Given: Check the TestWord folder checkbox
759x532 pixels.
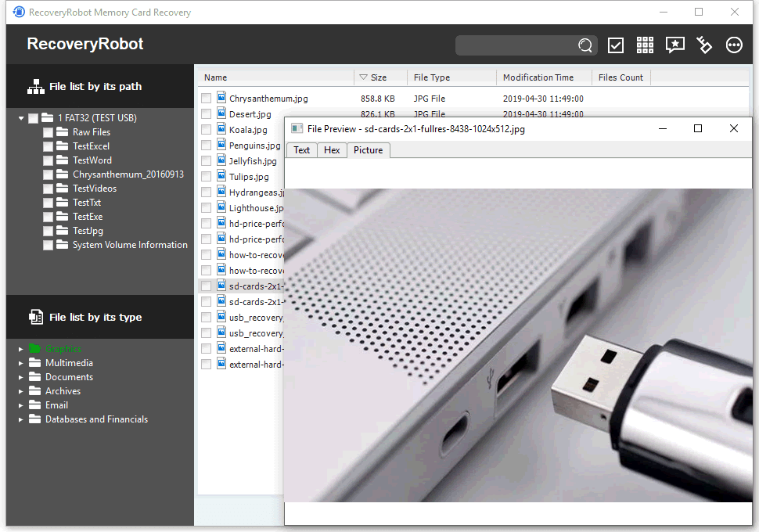Looking at the screenshot, I should (x=48, y=160).
